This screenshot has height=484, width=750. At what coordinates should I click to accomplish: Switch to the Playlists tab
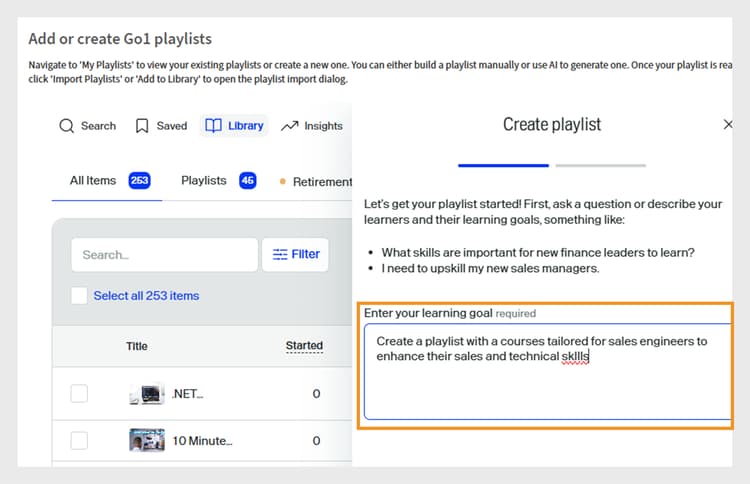218,181
